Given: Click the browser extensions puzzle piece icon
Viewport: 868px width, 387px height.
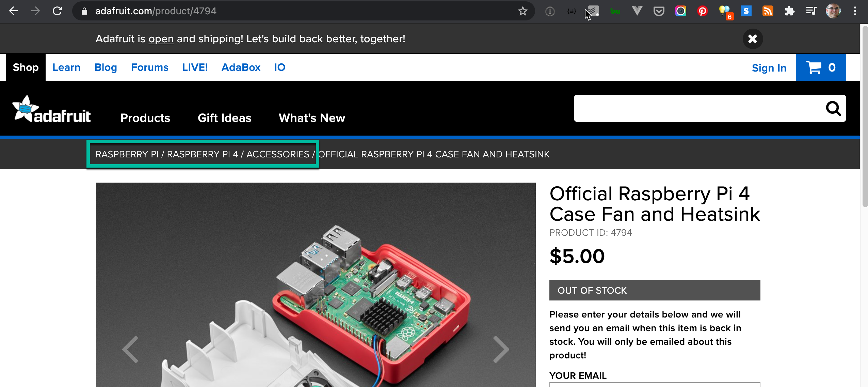Looking at the screenshot, I should pos(790,11).
